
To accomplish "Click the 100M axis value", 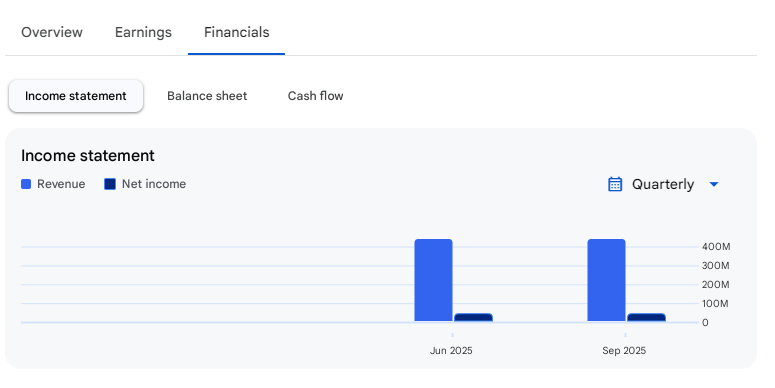I will pos(715,303).
